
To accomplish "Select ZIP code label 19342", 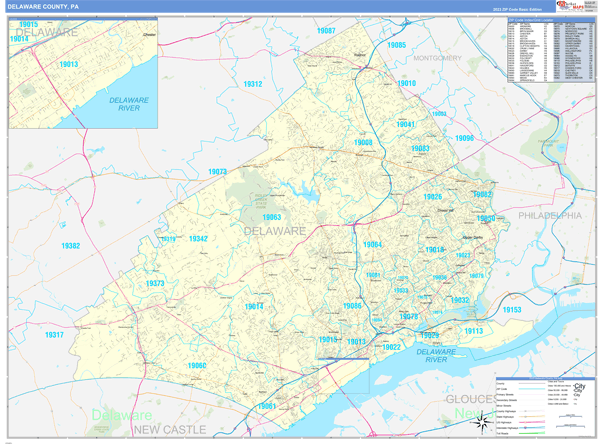I will [x=198, y=239].
